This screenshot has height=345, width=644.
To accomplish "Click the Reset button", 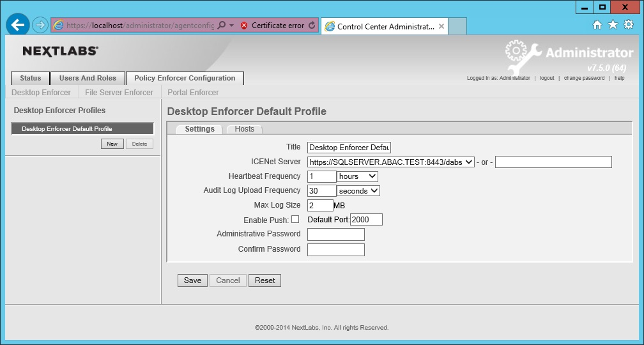I will pyautogui.click(x=265, y=280).
